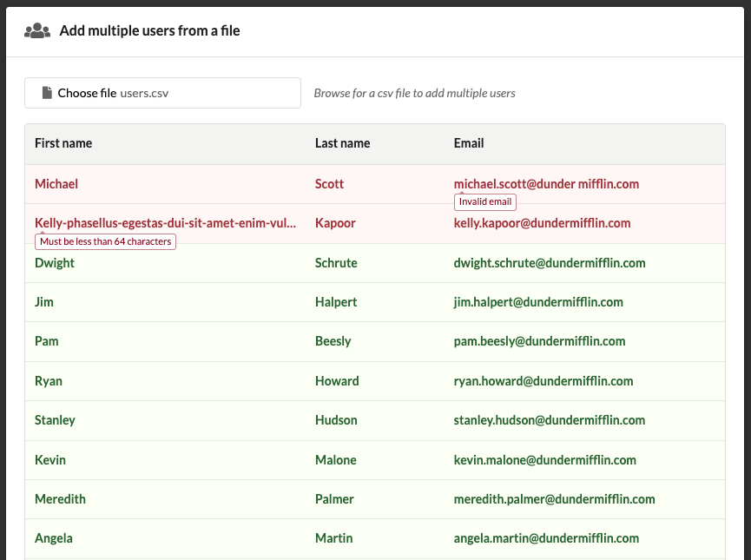Click the Invalid email error tooltip
Screen dimensions: 751x560
tap(485, 202)
